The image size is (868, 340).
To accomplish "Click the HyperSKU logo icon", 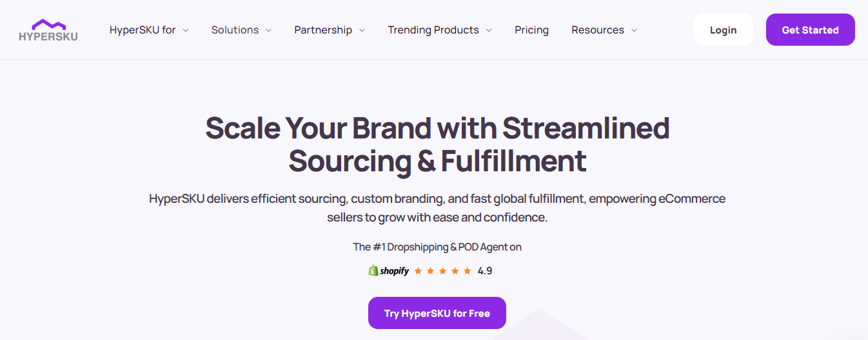I will point(48,30).
